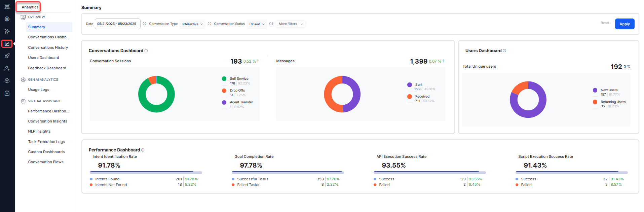Click the date range input field
The image size is (644, 212).
coord(117,24)
